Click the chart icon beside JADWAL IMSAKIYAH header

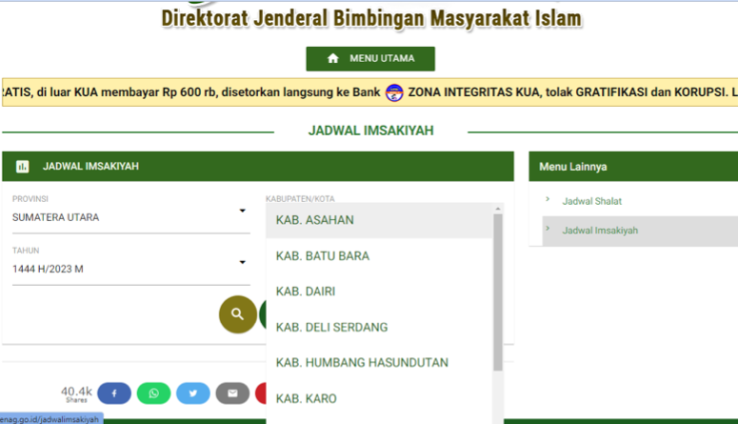pyautogui.click(x=22, y=167)
